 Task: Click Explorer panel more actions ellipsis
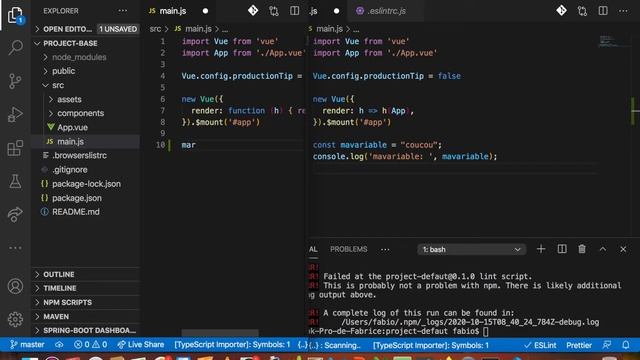[x=122, y=11]
